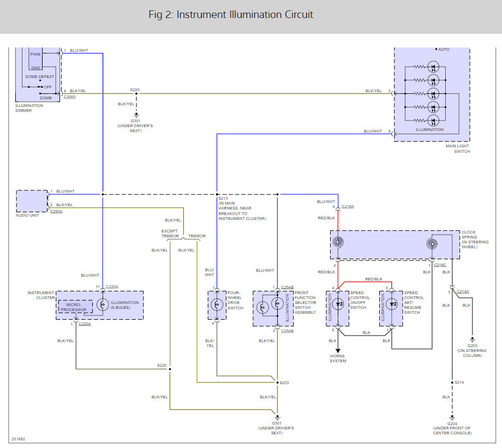Click the G205 ground symbol
502x448 pixels.
pyautogui.click(x=472, y=339)
